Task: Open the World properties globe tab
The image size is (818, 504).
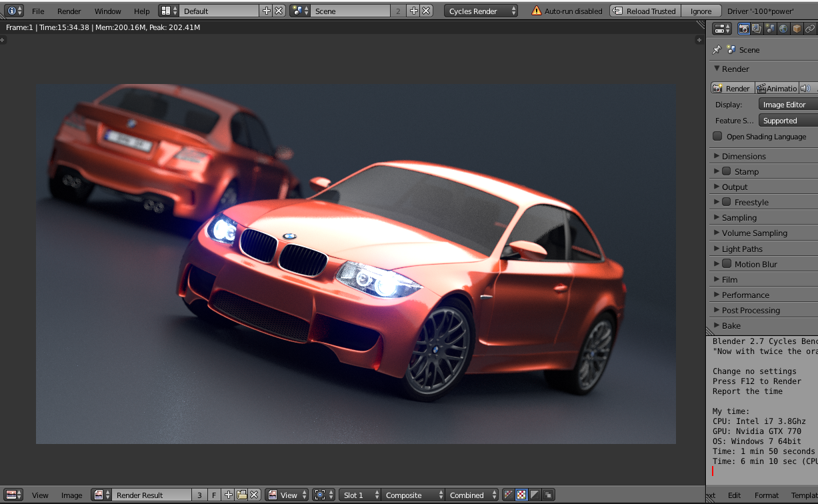Action: 783,29
